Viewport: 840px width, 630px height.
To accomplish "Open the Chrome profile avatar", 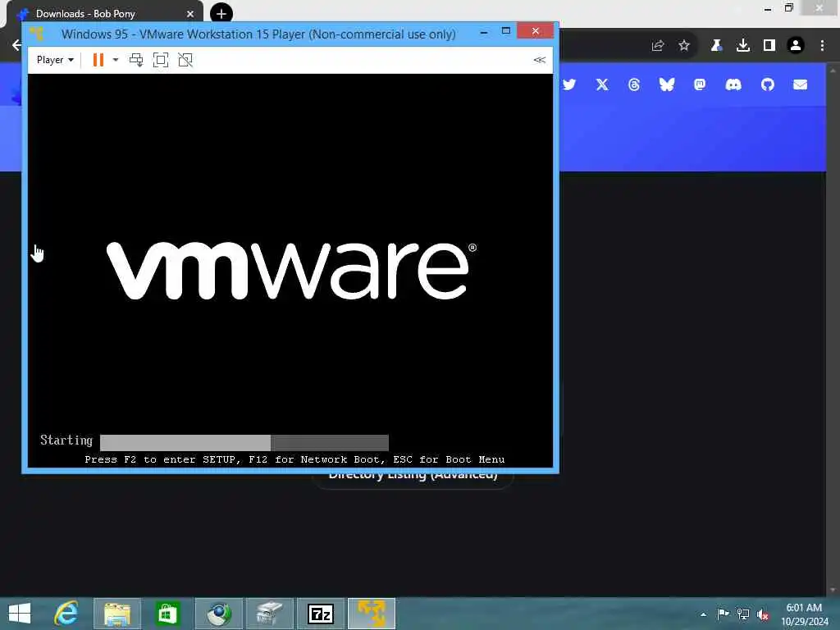I will click(x=796, y=46).
